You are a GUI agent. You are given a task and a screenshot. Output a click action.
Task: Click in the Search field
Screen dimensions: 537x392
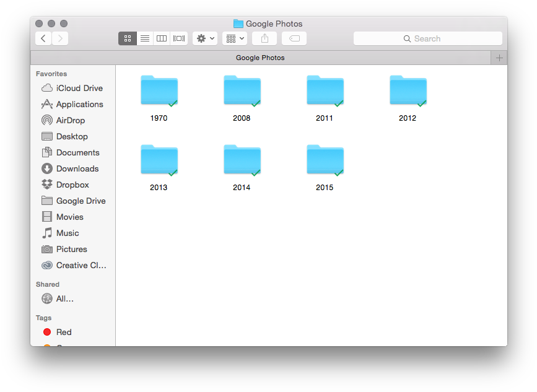[x=427, y=38]
